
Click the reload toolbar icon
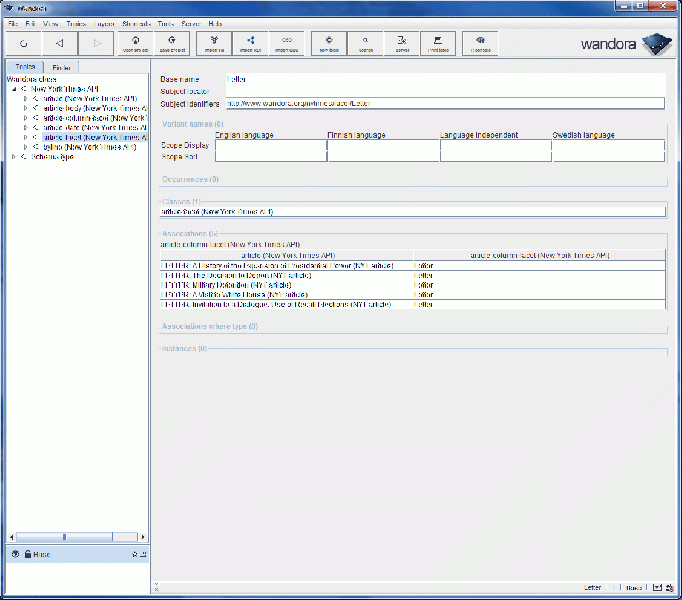coord(22,43)
